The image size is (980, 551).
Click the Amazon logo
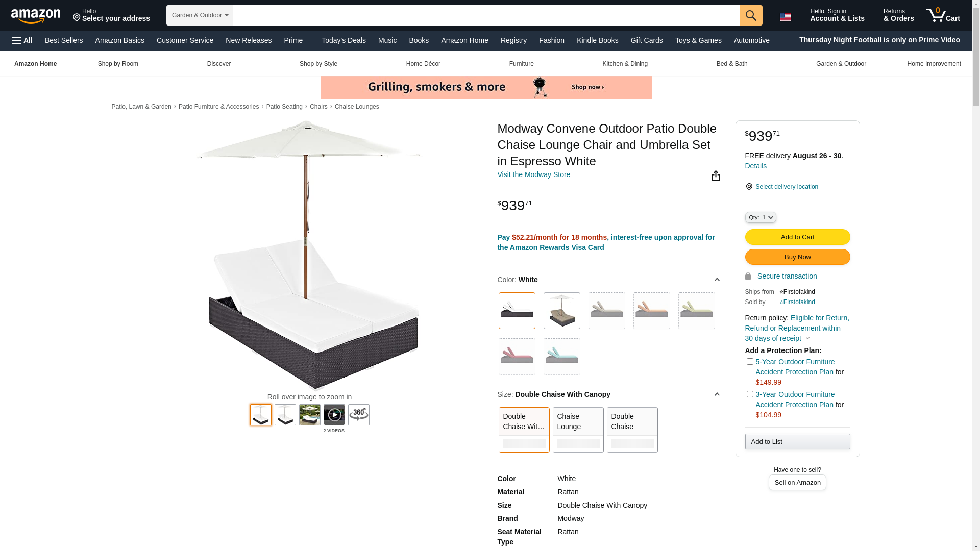pyautogui.click(x=36, y=16)
